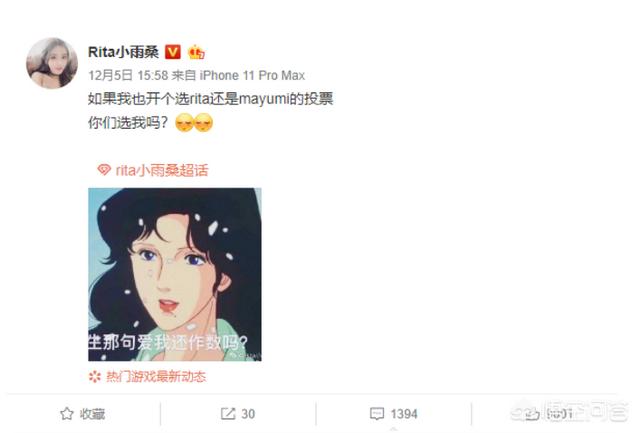Screen dimensions: 640x433
Task: Click the star favorite icon
Action: [x=67, y=414]
